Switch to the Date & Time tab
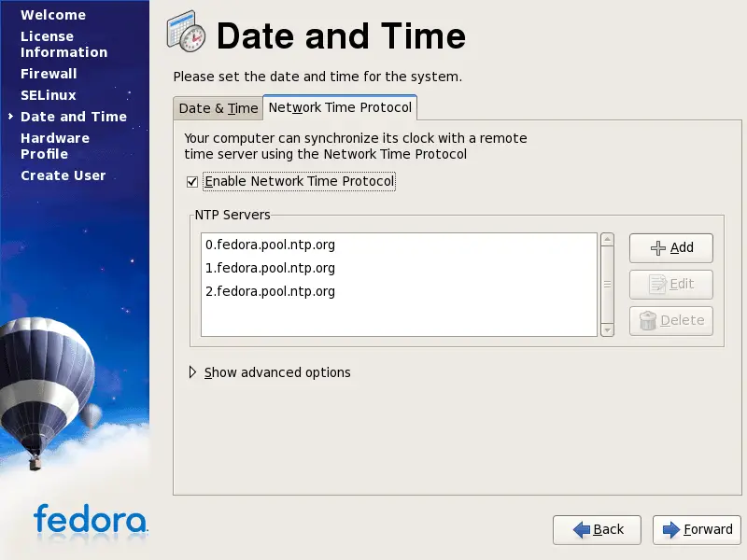The image size is (747, 560). pos(218,108)
